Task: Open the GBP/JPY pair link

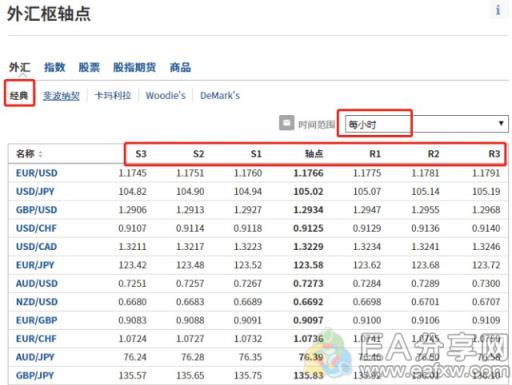Action: pos(35,375)
